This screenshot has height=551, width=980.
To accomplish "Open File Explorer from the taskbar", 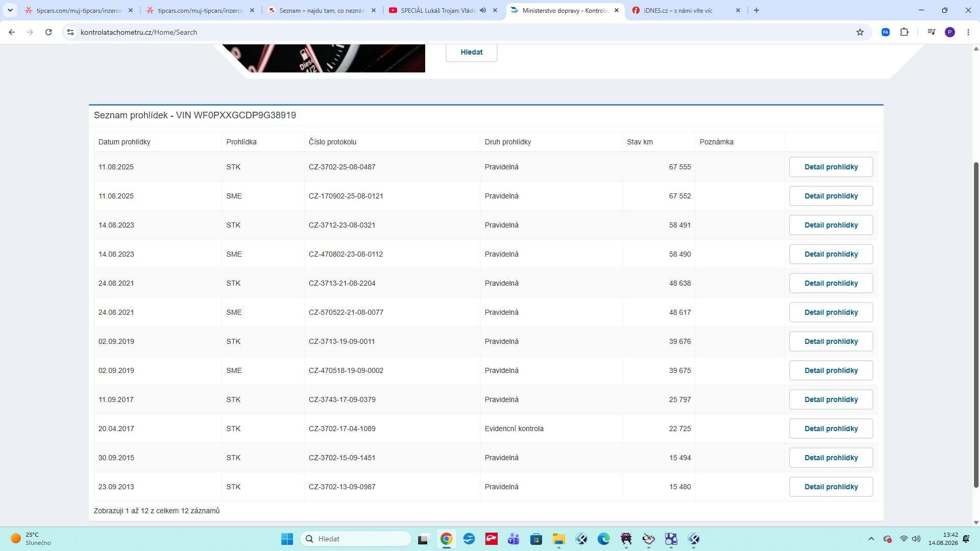I will click(x=558, y=539).
